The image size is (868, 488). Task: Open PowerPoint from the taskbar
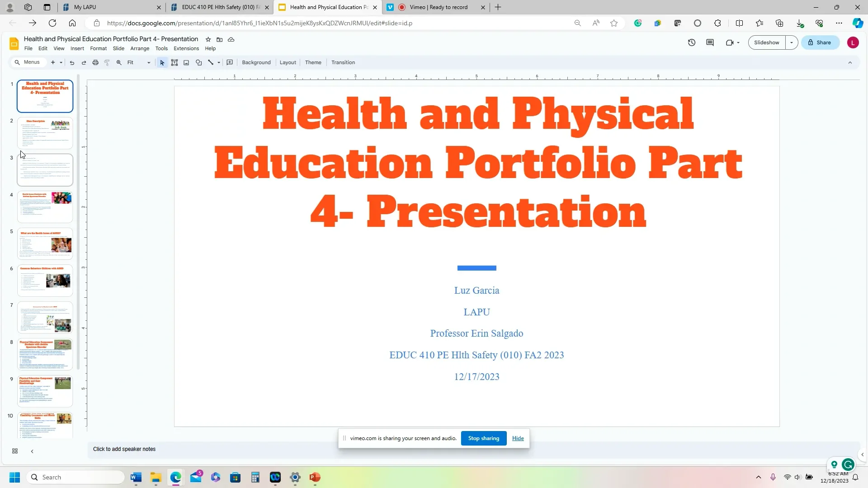point(315,477)
